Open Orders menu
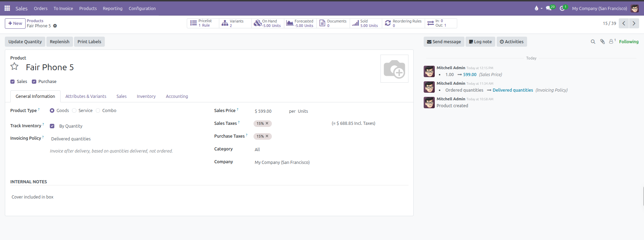644x240 pixels. (x=40, y=8)
